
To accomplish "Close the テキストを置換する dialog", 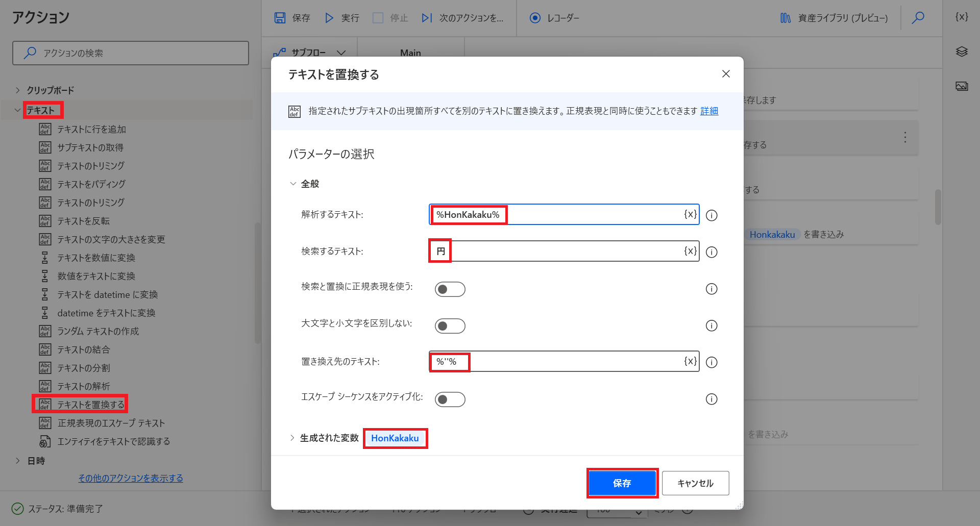I will (x=726, y=74).
